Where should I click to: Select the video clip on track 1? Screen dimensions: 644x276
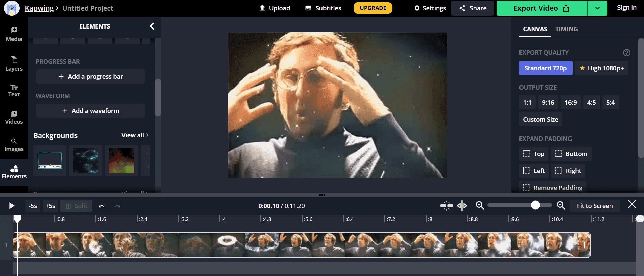302,245
